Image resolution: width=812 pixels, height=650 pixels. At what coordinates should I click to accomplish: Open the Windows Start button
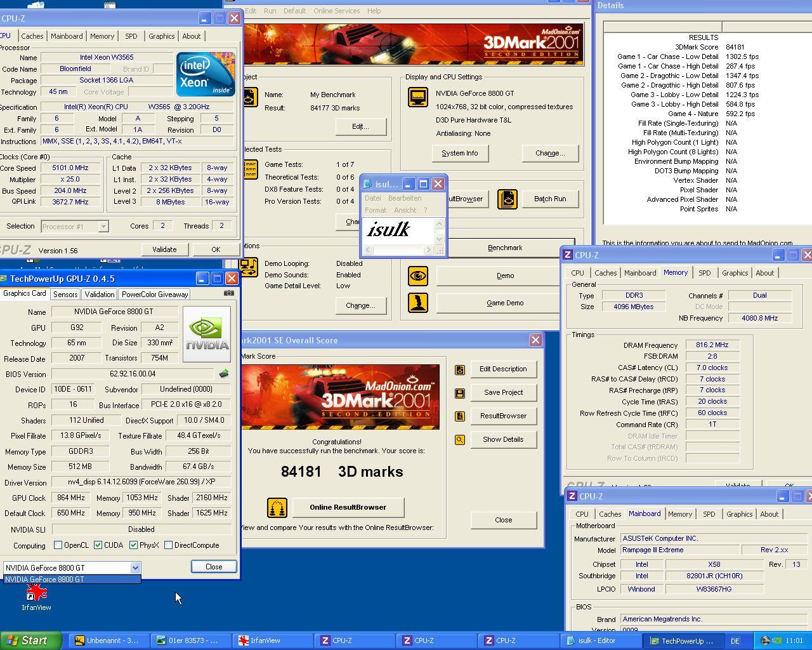(31, 640)
